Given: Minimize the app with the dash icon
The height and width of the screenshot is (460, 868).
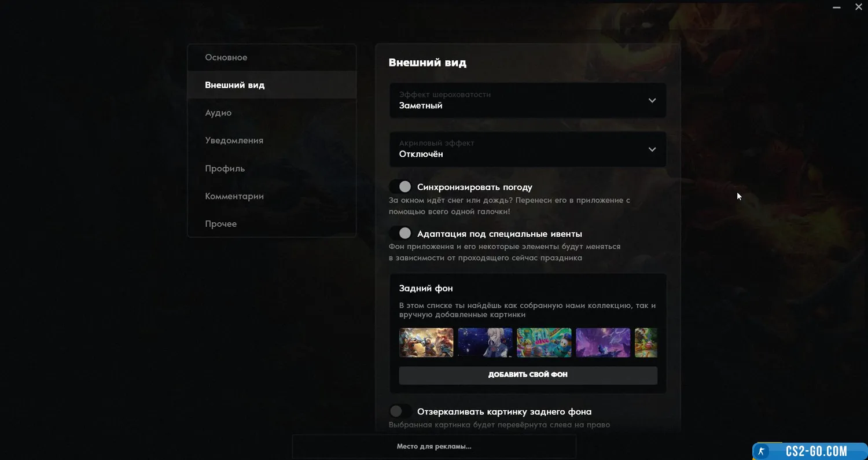Looking at the screenshot, I should coord(837,8).
